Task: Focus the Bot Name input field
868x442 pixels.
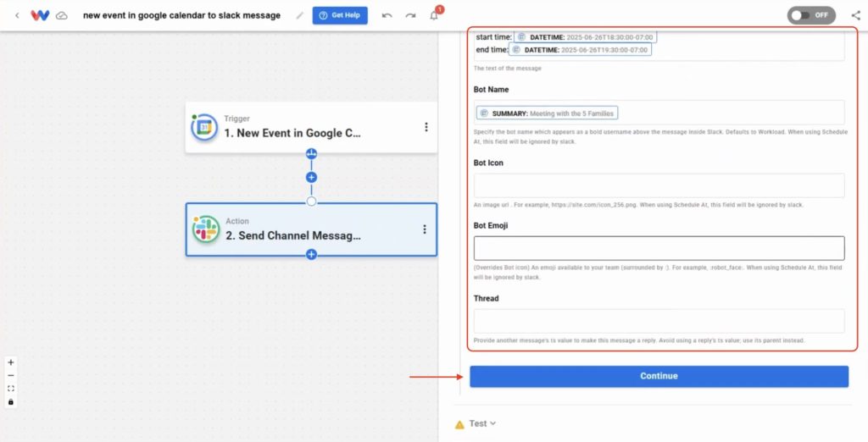Action: [659, 113]
